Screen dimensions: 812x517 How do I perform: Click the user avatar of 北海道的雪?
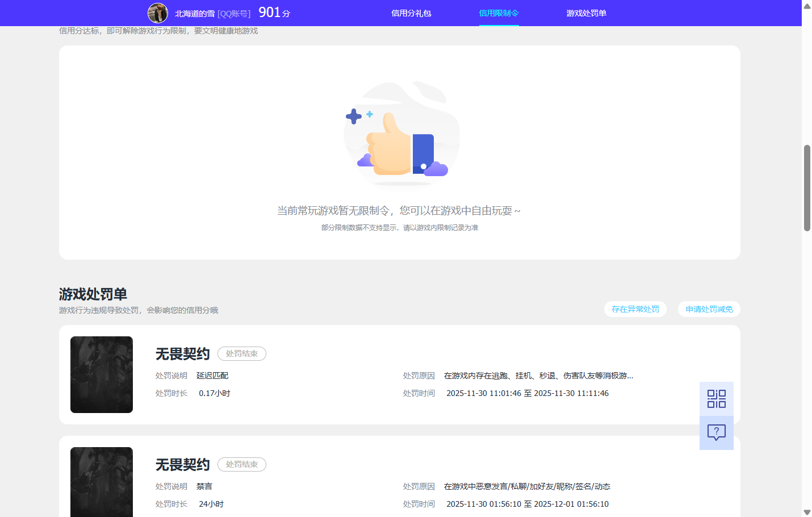[x=158, y=13]
